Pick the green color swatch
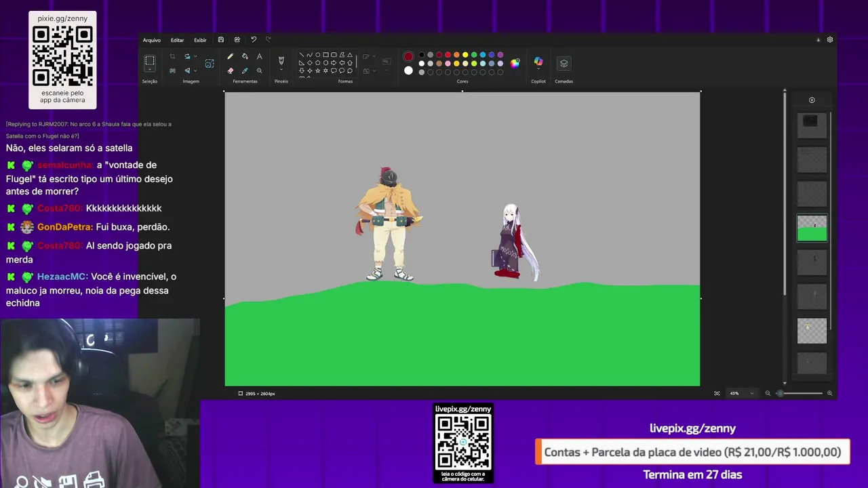This screenshot has height=488, width=868. click(x=474, y=55)
